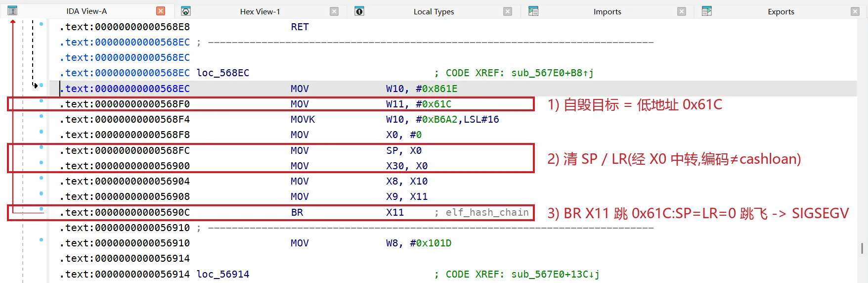
Task: Close the Hex View-1 tab
Action: coord(334,11)
